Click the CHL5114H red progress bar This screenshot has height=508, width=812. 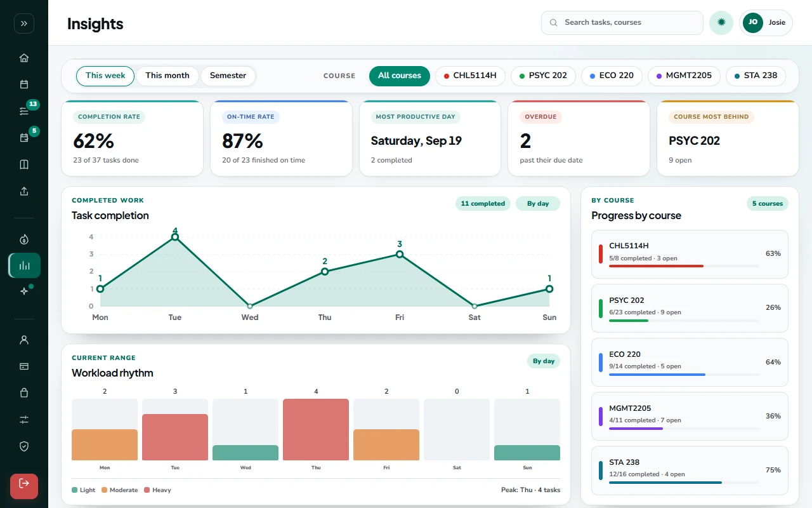click(x=656, y=266)
